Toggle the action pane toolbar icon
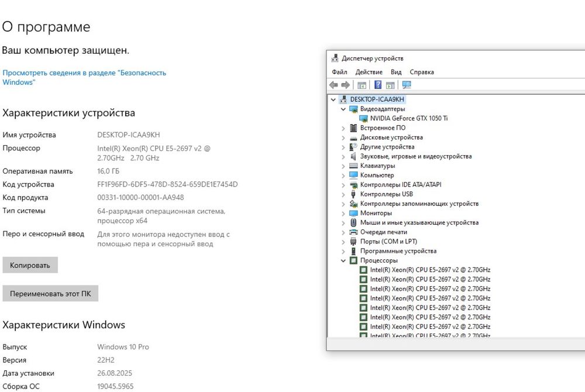The width and height of the screenshot is (585, 392). click(x=390, y=85)
